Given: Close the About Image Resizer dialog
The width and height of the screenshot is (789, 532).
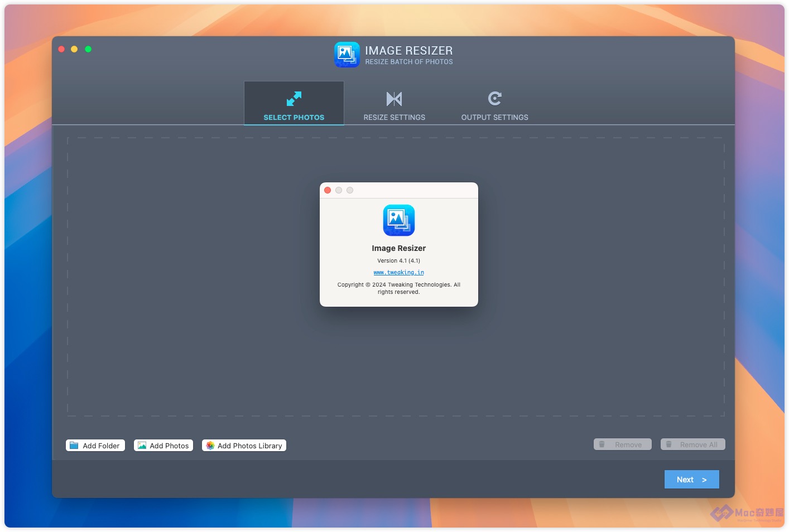Looking at the screenshot, I should pyautogui.click(x=328, y=190).
